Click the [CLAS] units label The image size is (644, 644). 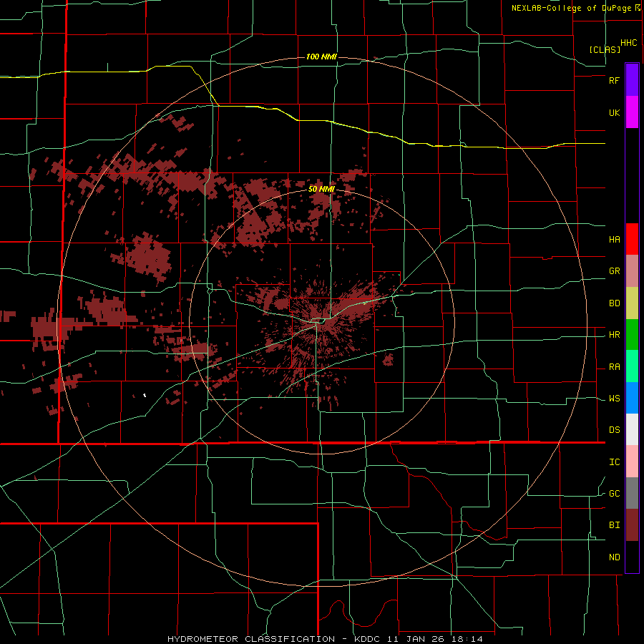(x=605, y=49)
